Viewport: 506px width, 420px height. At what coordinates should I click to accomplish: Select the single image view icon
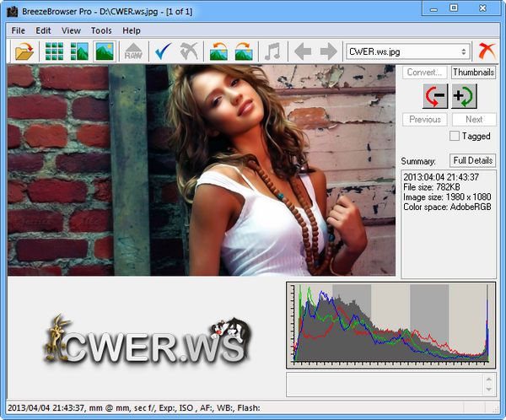point(105,51)
